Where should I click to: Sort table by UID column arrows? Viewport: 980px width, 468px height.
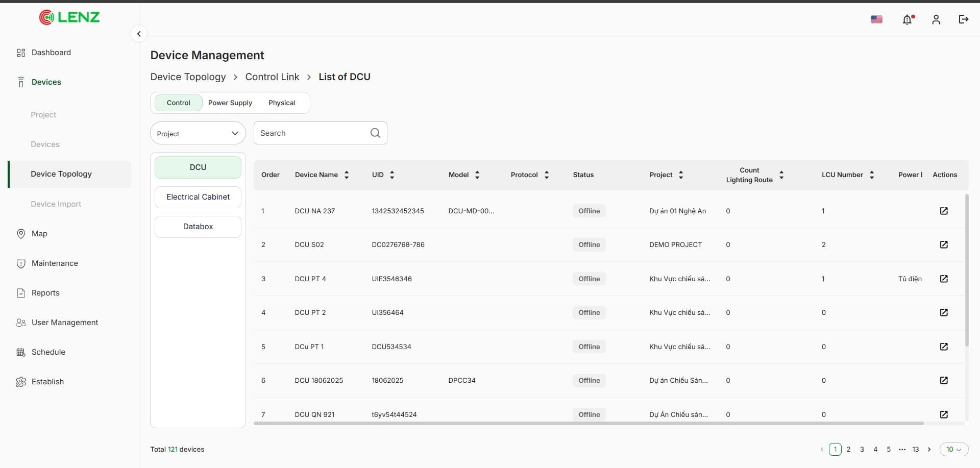coord(392,175)
